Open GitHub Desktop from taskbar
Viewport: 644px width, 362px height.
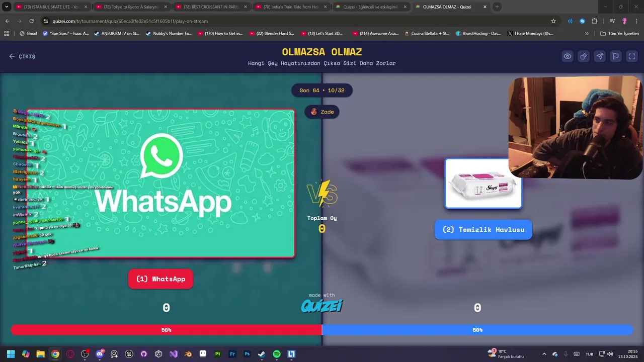pyautogui.click(x=144, y=354)
